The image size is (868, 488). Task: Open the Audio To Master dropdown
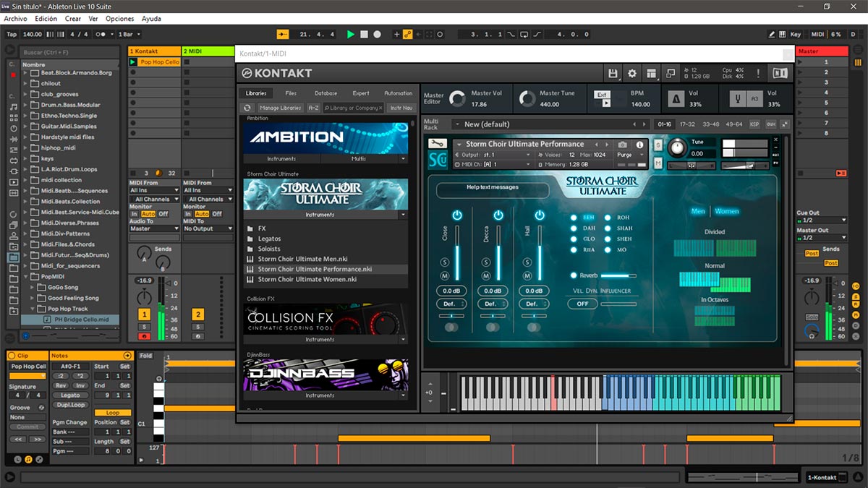click(x=154, y=228)
